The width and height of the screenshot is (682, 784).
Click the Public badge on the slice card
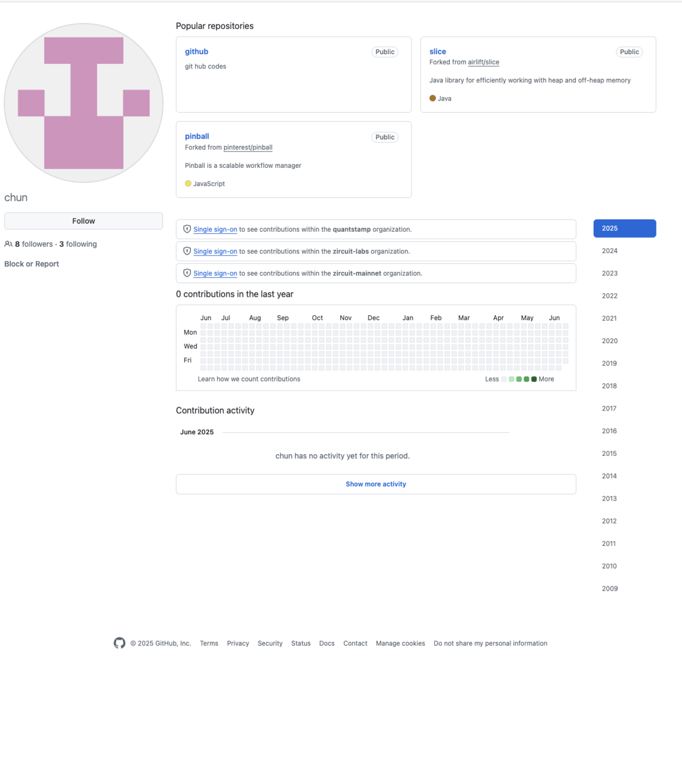629,52
